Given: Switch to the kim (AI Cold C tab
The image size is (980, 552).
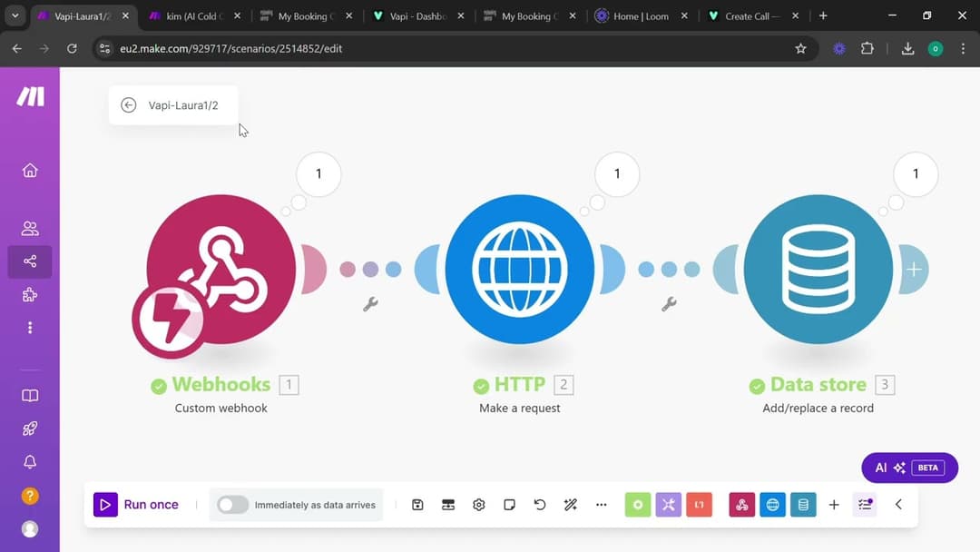Looking at the screenshot, I should (195, 16).
